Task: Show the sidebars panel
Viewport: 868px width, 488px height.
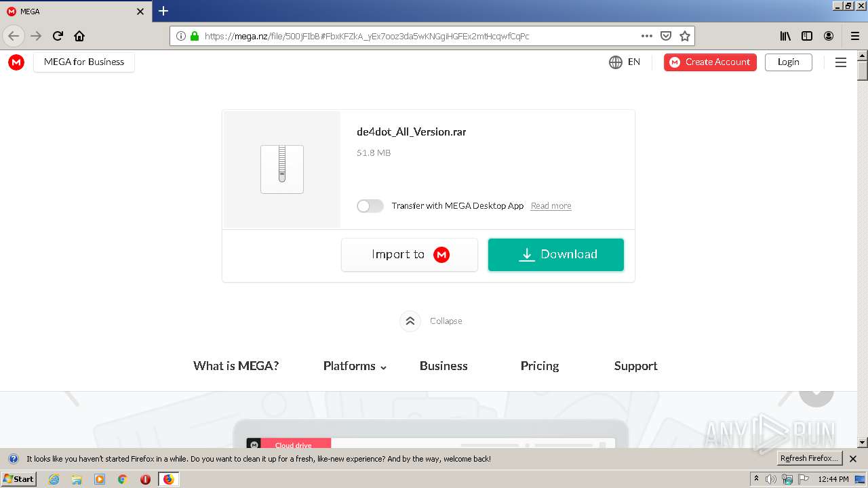Action: pos(807,36)
